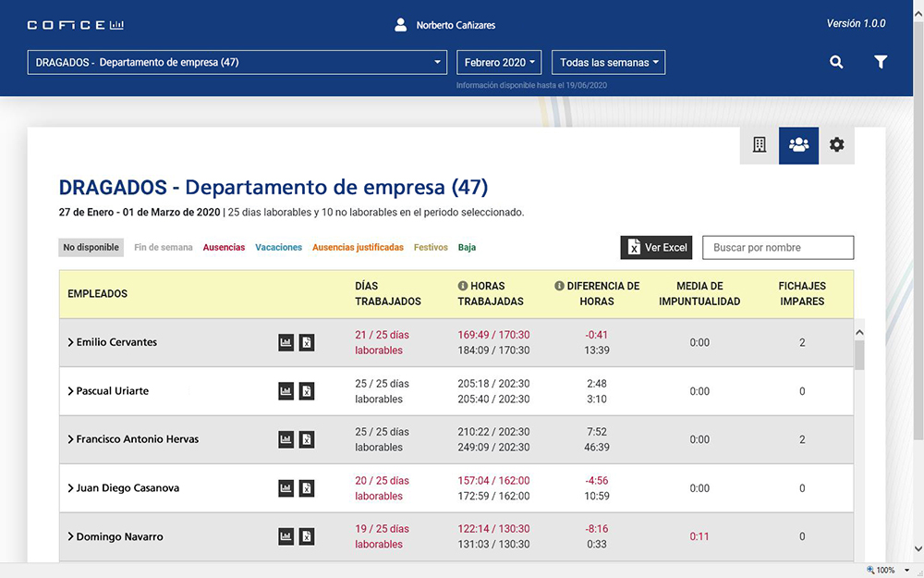Viewport: 924px width, 578px height.
Task: Select the employees group view icon
Action: pos(798,145)
